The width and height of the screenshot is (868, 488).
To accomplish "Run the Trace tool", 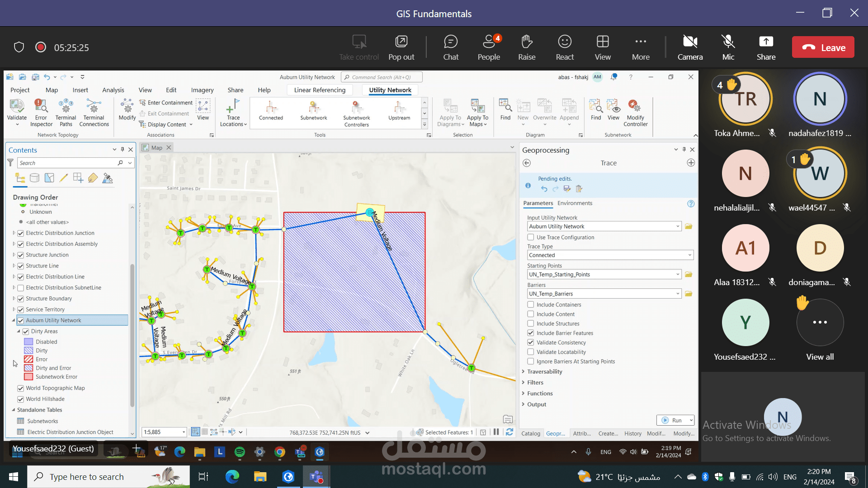I will tap(672, 420).
